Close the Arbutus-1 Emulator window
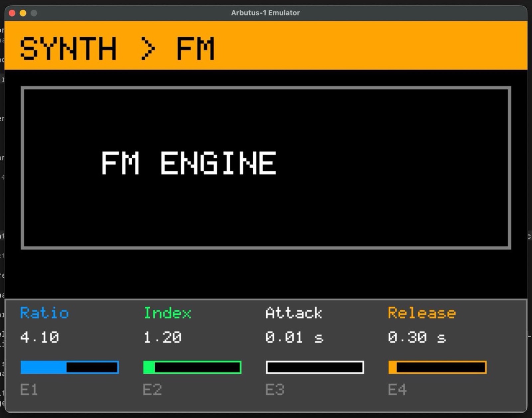This screenshot has height=418, width=532. (12, 13)
